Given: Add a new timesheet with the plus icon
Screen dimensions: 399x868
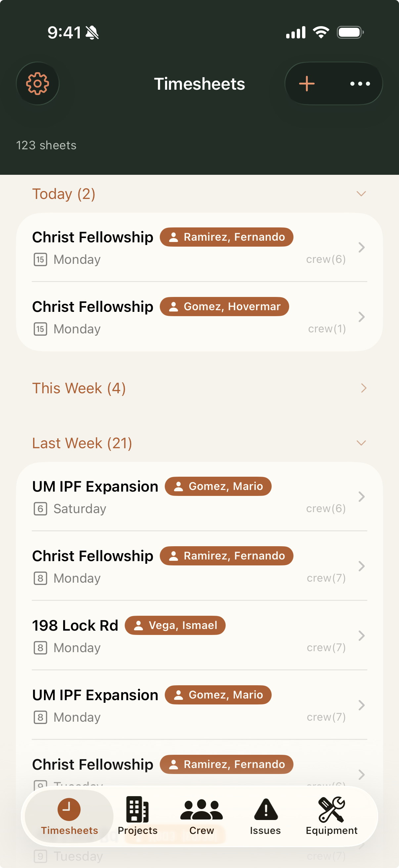Looking at the screenshot, I should point(307,83).
